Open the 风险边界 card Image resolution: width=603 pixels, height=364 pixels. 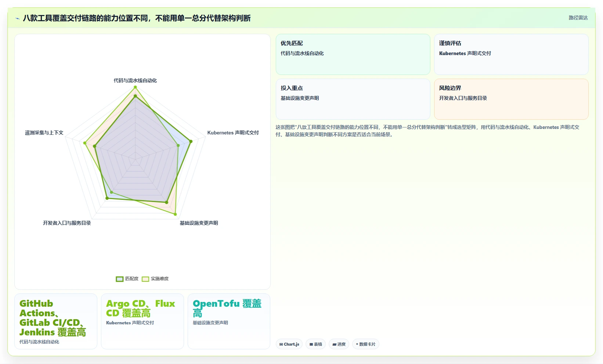[511, 99]
